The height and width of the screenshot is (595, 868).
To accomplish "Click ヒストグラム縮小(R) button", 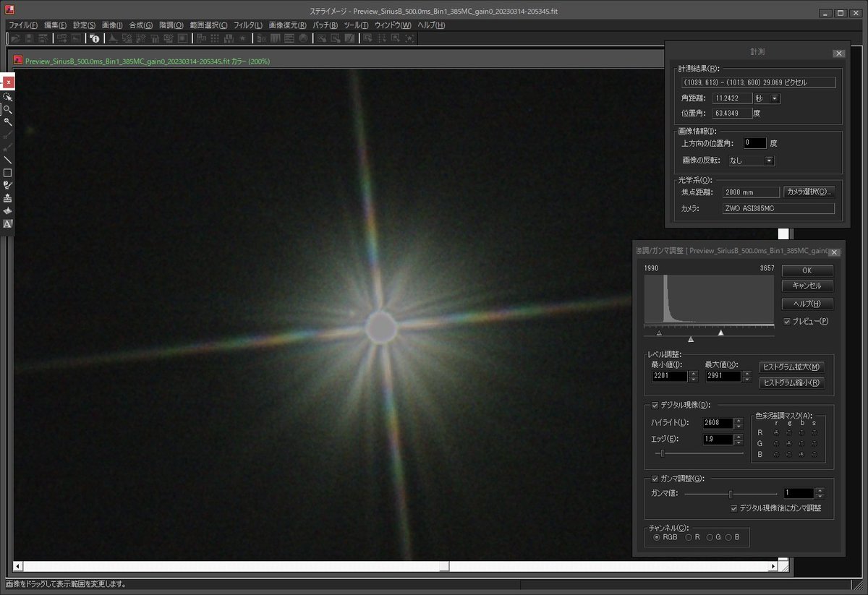I will click(x=792, y=382).
